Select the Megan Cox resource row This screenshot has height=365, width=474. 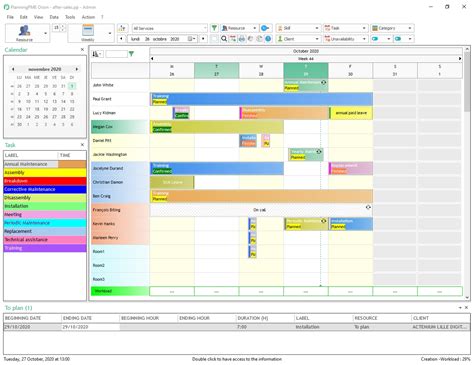120,127
